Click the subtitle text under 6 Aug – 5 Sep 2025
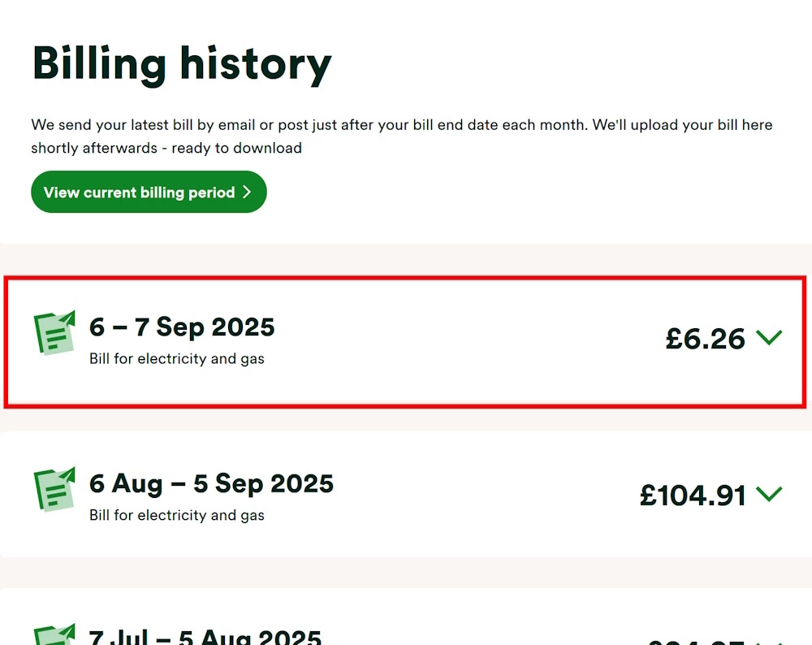The image size is (812, 645). (177, 516)
